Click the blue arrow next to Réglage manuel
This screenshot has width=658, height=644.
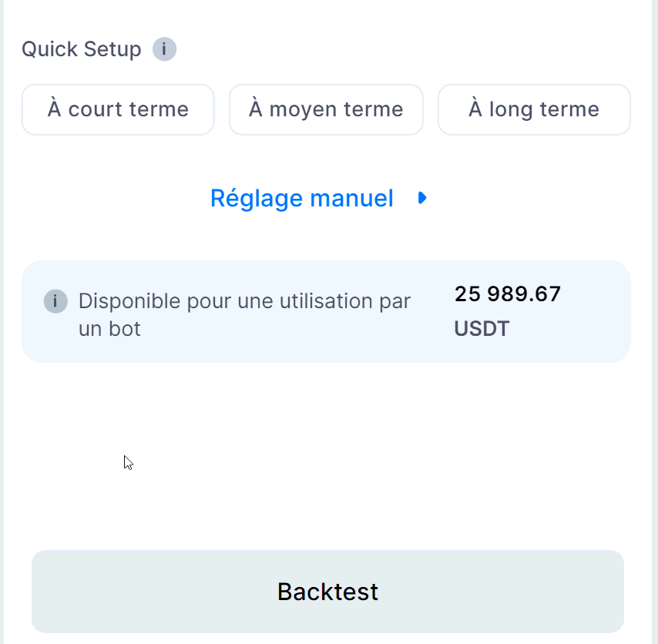coord(421,199)
